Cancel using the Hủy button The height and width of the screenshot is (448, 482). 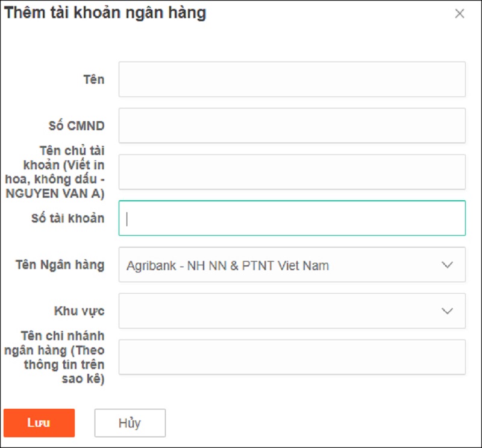click(x=130, y=423)
